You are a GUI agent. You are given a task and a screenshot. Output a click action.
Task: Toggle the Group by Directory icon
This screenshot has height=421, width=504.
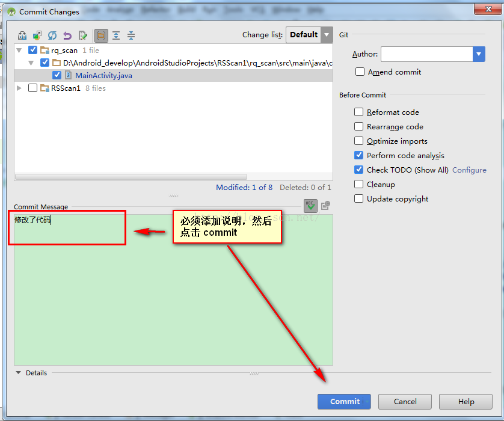click(101, 35)
